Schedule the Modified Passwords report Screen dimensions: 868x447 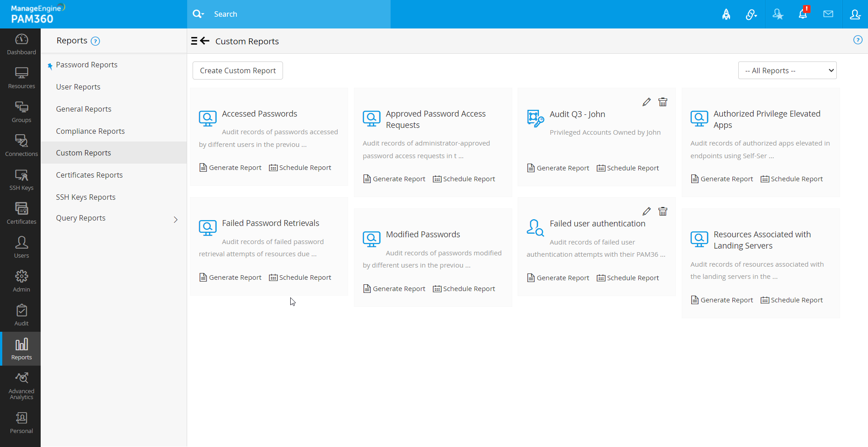pyautogui.click(x=464, y=289)
